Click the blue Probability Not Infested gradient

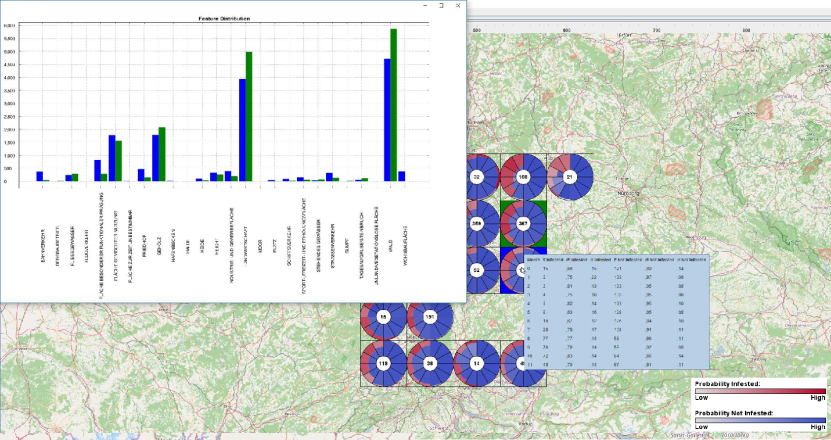[759, 419]
